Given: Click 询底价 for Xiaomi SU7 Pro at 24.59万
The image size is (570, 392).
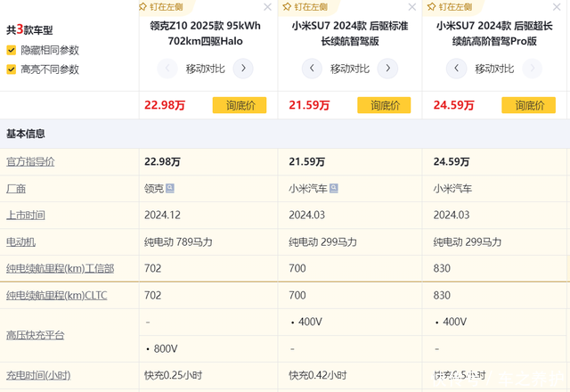Looking at the screenshot, I should coord(528,105).
